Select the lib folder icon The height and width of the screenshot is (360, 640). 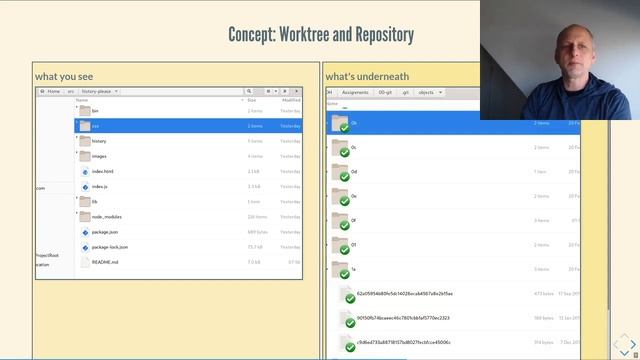(x=85, y=201)
